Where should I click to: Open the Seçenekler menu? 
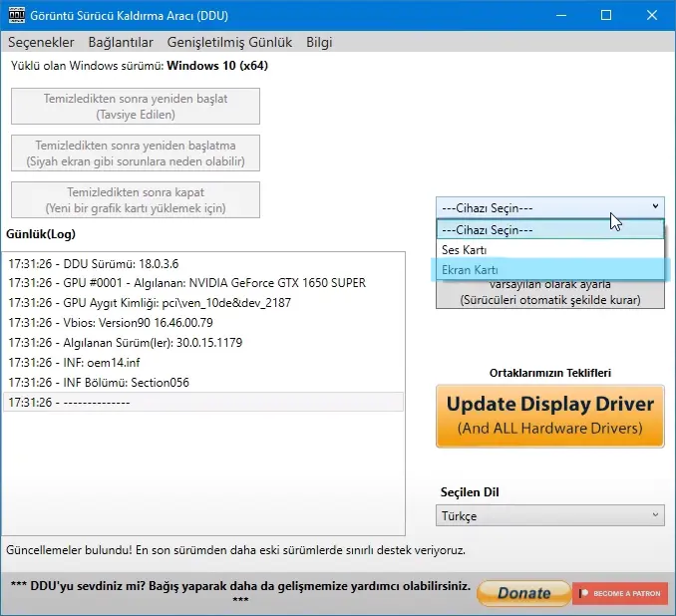(x=41, y=42)
